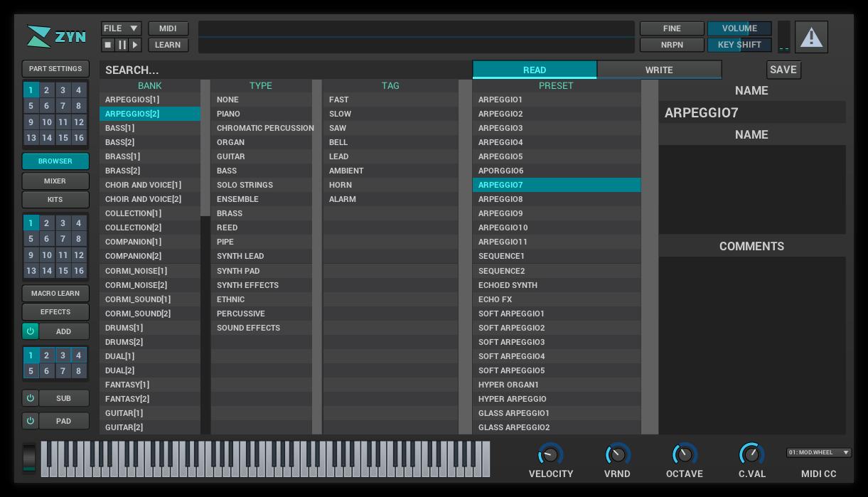Click the SAVE button
The image size is (868, 497).
pyautogui.click(x=783, y=70)
